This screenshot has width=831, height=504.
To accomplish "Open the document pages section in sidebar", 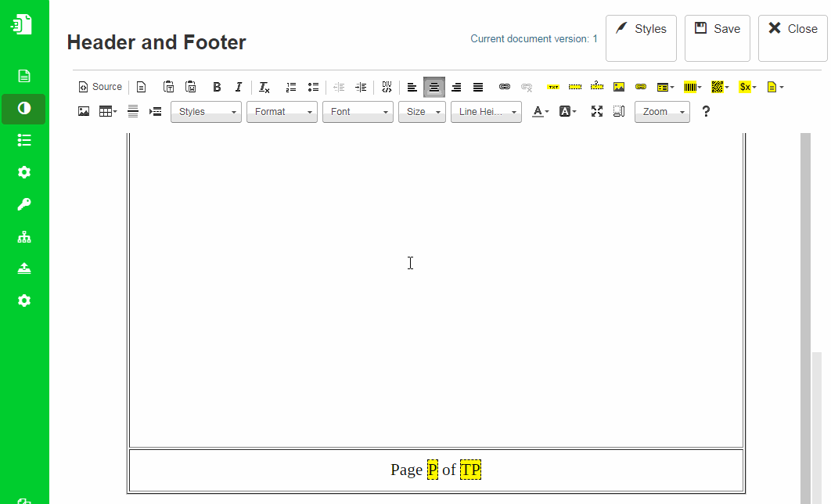I will click(x=23, y=75).
